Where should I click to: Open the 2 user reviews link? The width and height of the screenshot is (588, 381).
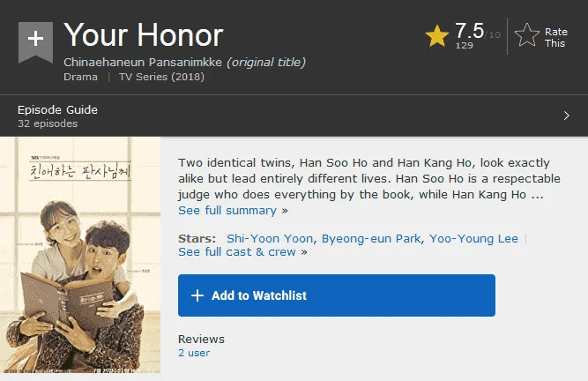(x=194, y=353)
